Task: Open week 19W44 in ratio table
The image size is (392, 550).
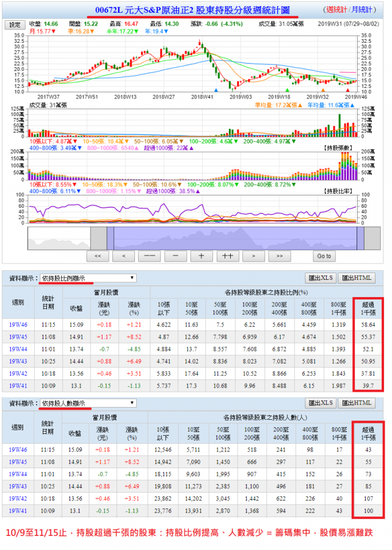Action: 18,350
